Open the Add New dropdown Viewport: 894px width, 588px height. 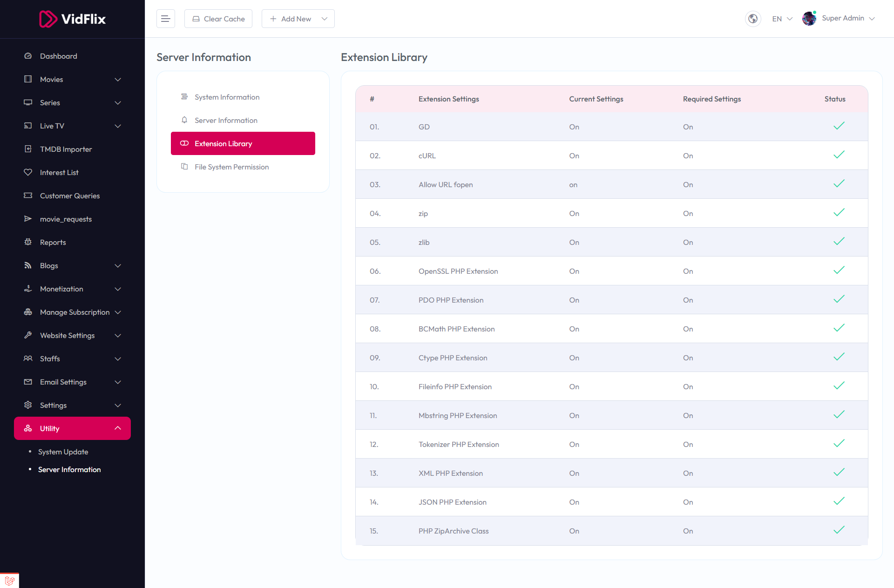pyautogui.click(x=298, y=19)
